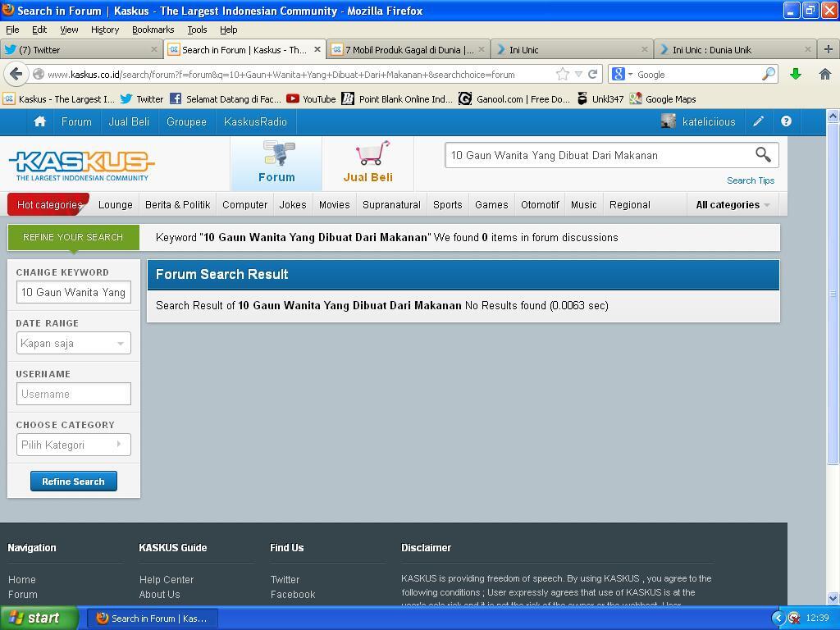Open the Edit menu

click(39, 30)
